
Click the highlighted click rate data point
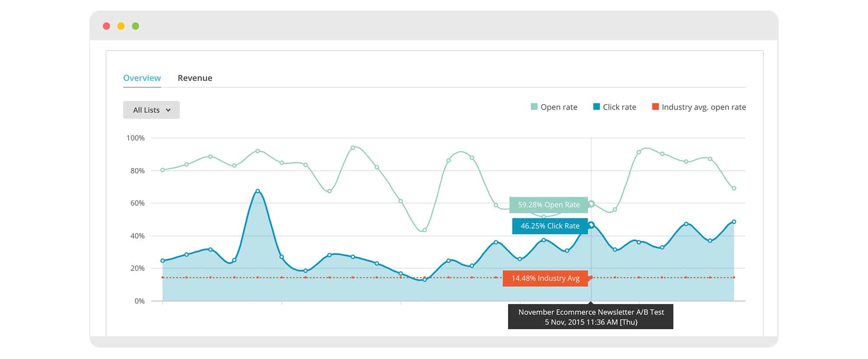591,225
